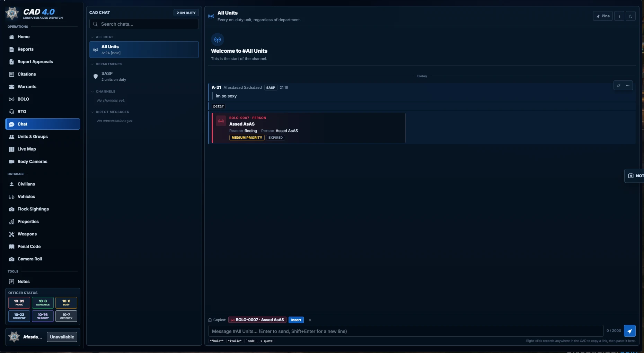Click the BOLO broadcast icon in sidebar
The image size is (644, 353).
pos(11,99)
